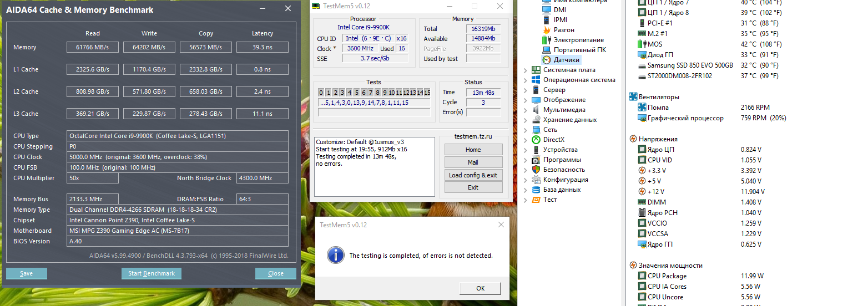Click the Конфигурация gear icon
The width and height of the screenshot is (868, 306).
[536, 180]
